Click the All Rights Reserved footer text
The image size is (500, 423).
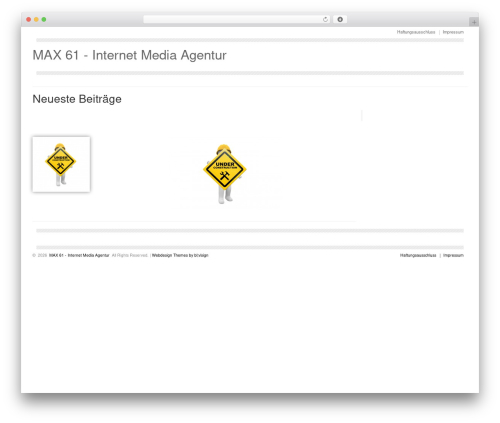point(130,255)
